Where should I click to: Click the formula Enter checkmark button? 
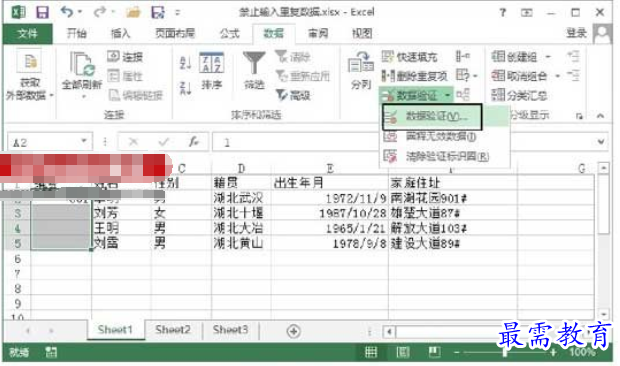pyautogui.click(x=164, y=141)
